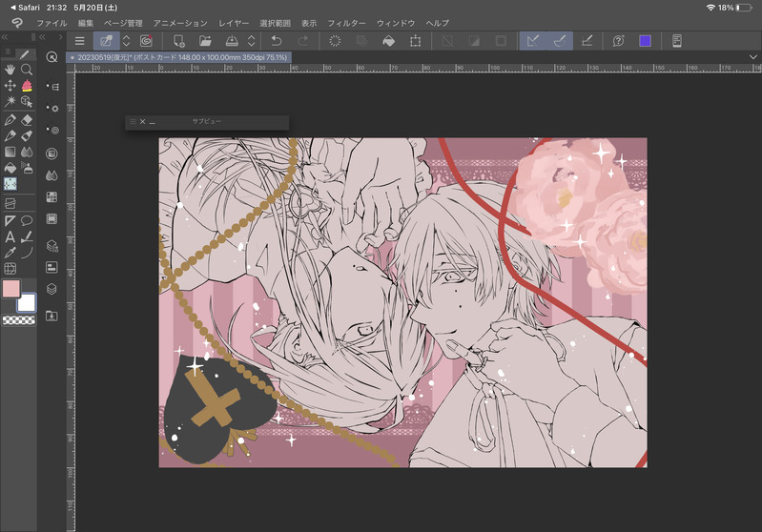This screenshot has height=532, width=762.
Task: Select the Blend (droplets) tool in tool palette
Action: (x=27, y=153)
